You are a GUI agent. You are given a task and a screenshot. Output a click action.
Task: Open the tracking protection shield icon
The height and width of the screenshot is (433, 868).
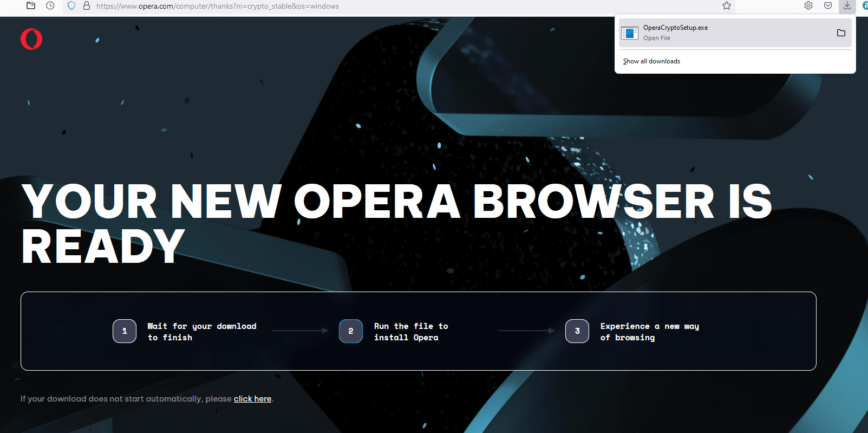(x=71, y=6)
